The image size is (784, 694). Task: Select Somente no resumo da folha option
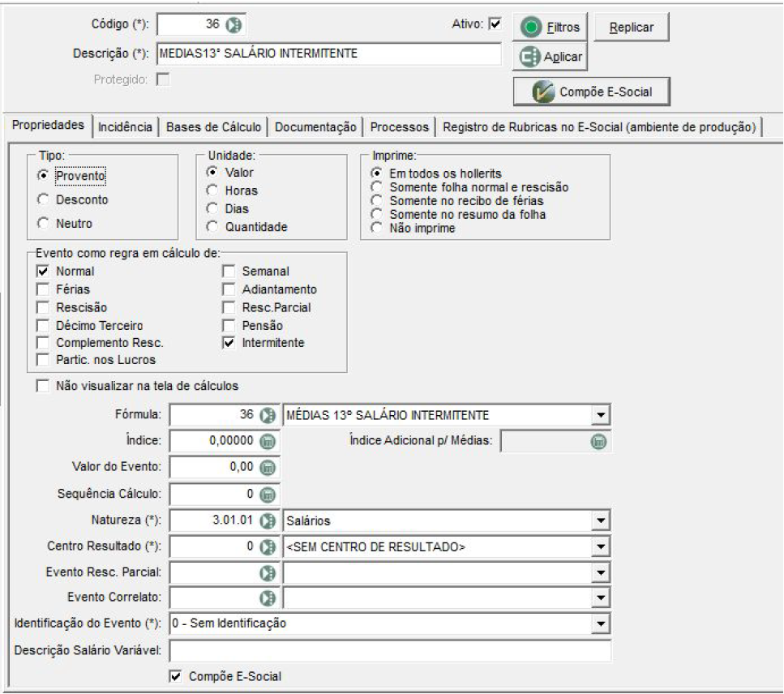pyautogui.click(x=376, y=215)
